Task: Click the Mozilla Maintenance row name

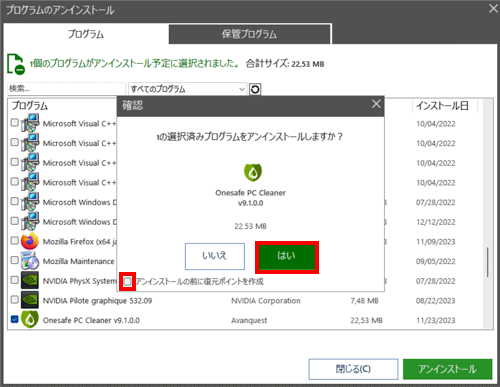Action: pos(78,261)
